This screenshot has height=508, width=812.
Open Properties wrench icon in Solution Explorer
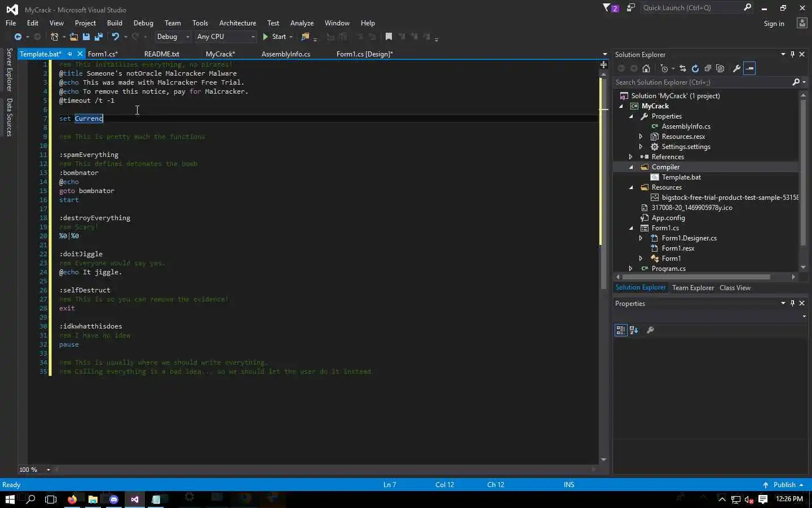click(x=736, y=68)
